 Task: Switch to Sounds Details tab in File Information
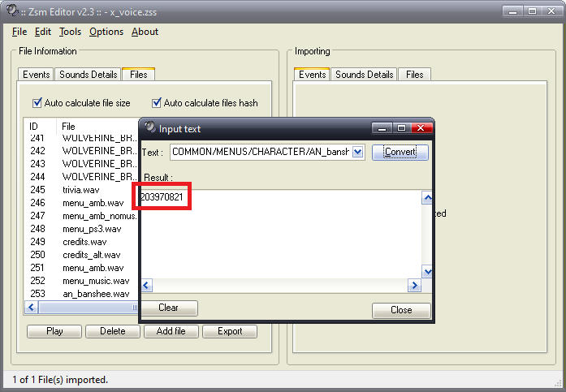pyautogui.click(x=88, y=75)
